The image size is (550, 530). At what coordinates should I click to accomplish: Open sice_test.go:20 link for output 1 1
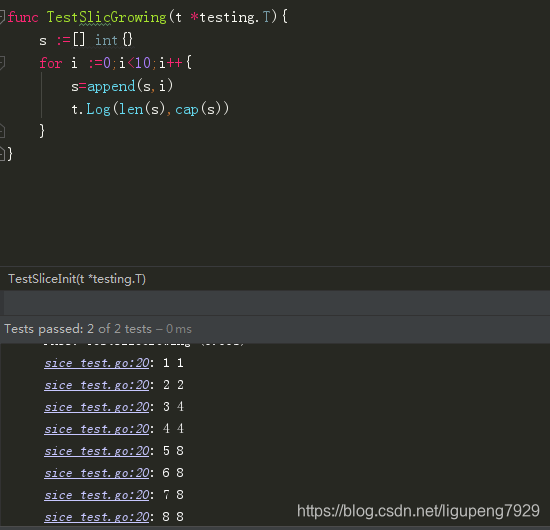click(x=97, y=363)
